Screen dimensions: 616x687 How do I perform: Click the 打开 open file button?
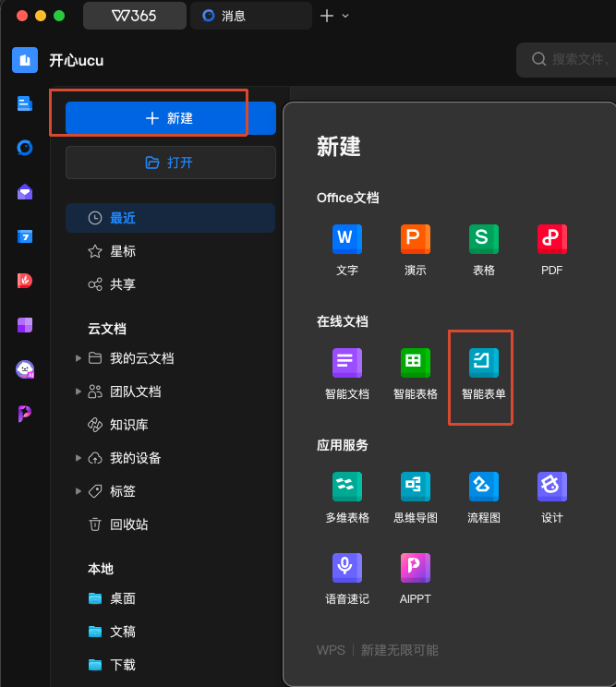(x=171, y=163)
